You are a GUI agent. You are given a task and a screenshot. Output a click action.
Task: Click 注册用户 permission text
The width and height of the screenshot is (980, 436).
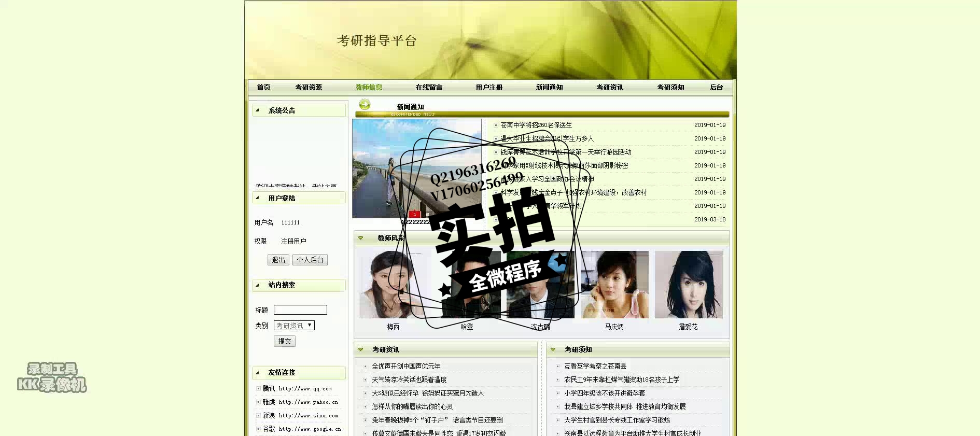pyautogui.click(x=293, y=241)
